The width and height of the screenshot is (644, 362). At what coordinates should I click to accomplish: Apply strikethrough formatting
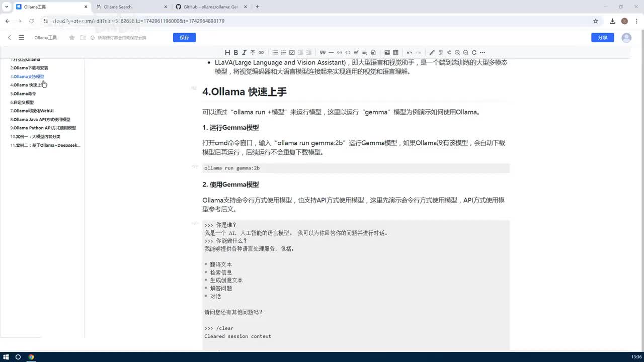(253, 52)
